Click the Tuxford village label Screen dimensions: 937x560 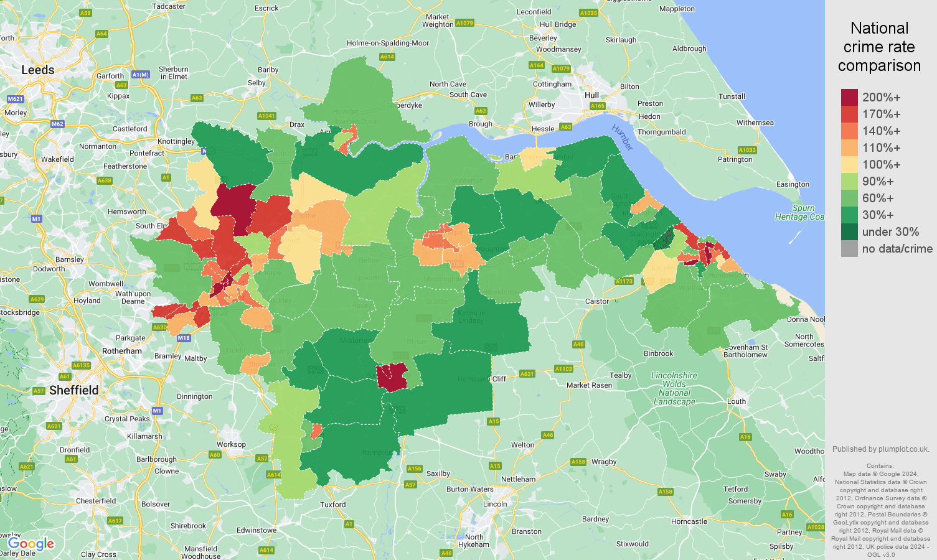[333, 505]
